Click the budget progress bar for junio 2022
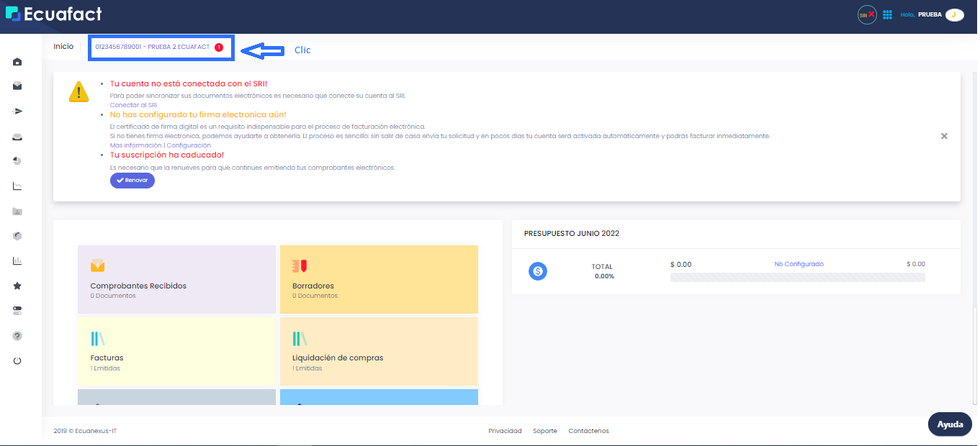Image resolution: width=980 pixels, height=446 pixels. pyautogui.click(x=798, y=276)
